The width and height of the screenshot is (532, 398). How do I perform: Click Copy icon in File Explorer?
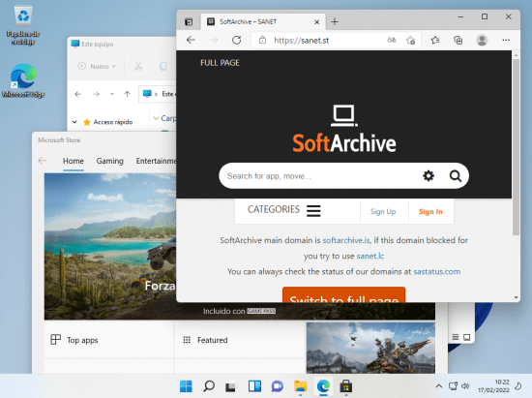point(163,66)
